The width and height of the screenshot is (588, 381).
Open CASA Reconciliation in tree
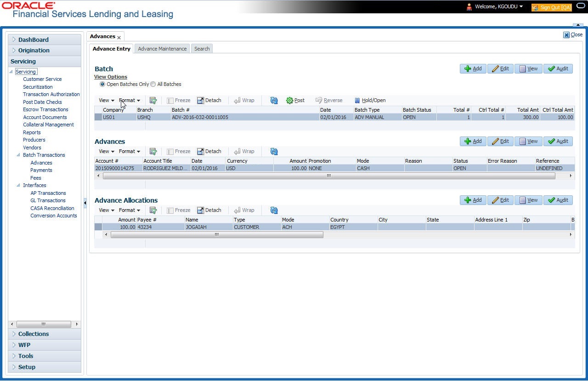pos(52,208)
